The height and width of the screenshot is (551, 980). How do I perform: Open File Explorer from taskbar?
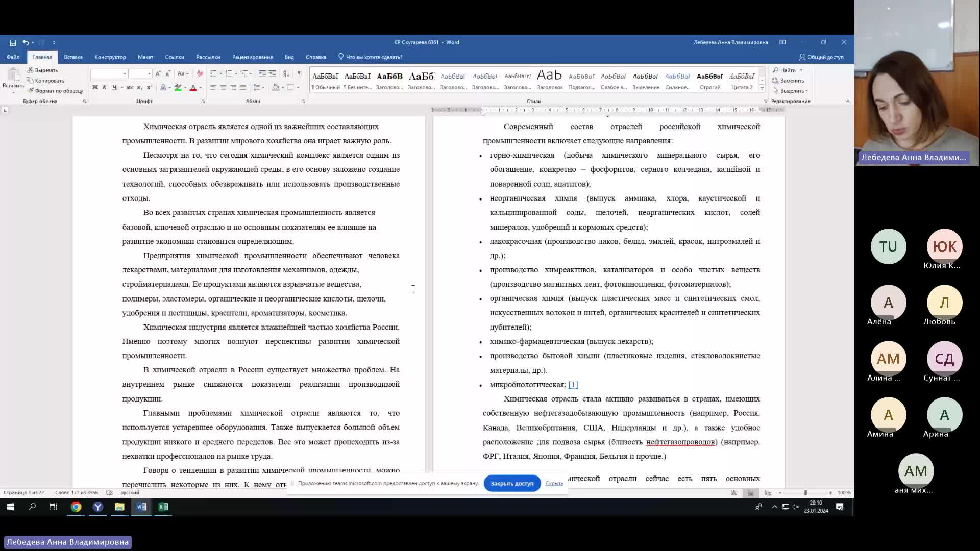pyautogui.click(x=119, y=507)
